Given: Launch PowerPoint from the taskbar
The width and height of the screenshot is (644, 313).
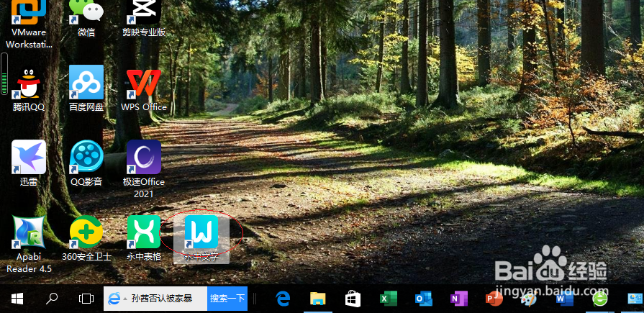Looking at the screenshot, I should click(x=494, y=299).
